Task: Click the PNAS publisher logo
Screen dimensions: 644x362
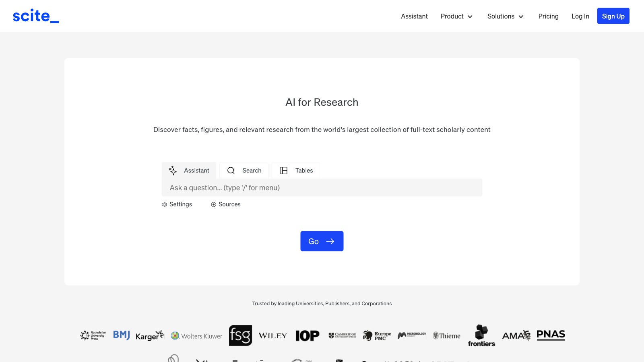Action: coord(551,335)
